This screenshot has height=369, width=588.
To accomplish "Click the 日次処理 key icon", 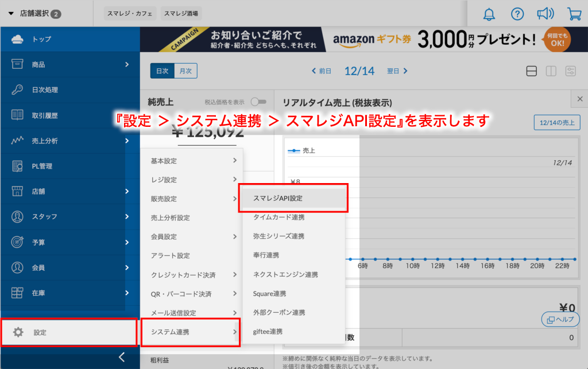I will point(17,90).
